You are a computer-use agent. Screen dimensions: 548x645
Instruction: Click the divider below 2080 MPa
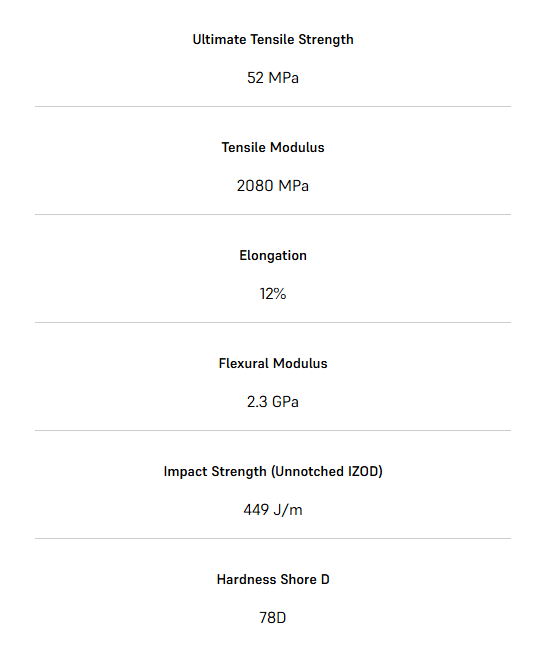click(273, 214)
